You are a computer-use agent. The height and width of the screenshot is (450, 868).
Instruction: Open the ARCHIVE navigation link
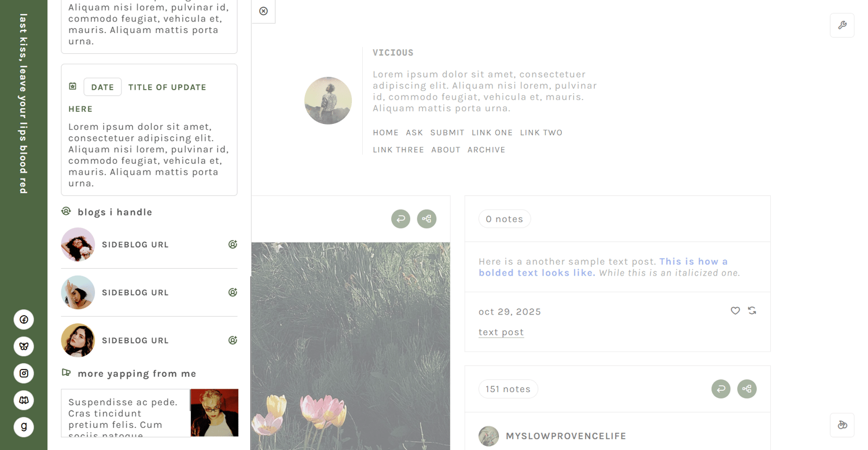[487, 150]
